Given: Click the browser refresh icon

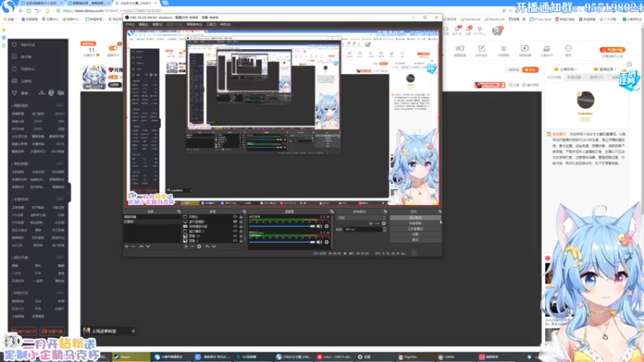Looking at the screenshot, I should 29,10.
